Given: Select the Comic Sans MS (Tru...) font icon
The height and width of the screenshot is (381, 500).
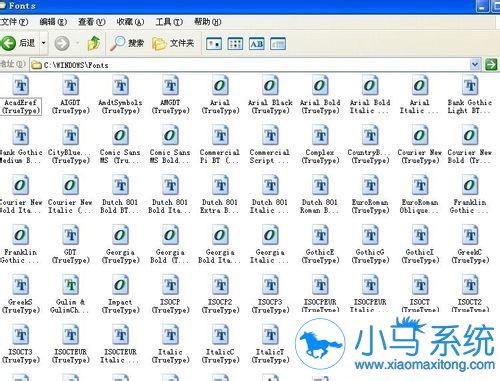Looking at the screenshot, I should click(x=121, y=135).
